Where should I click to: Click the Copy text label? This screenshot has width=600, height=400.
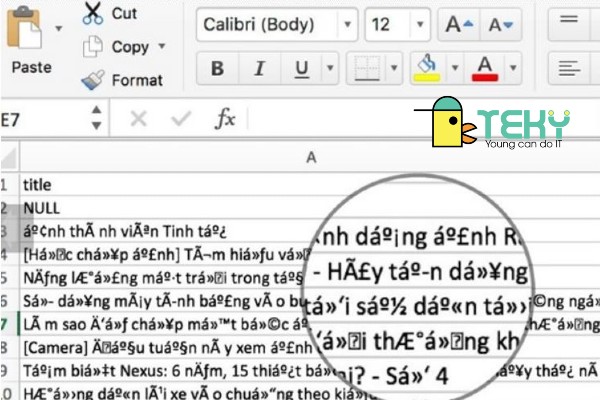(130, 47)
